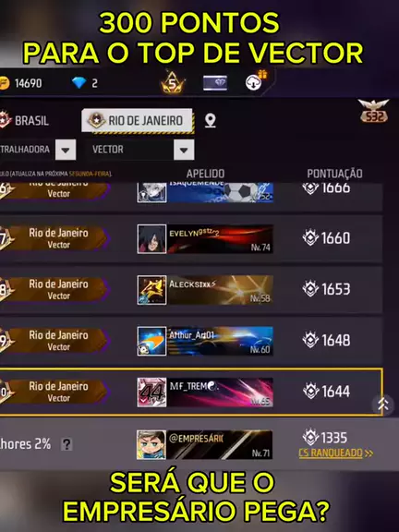399x532 pixels.
Task: Open Arthur_Ar01 player row with 1648 points
Action: tap(191, 341)
